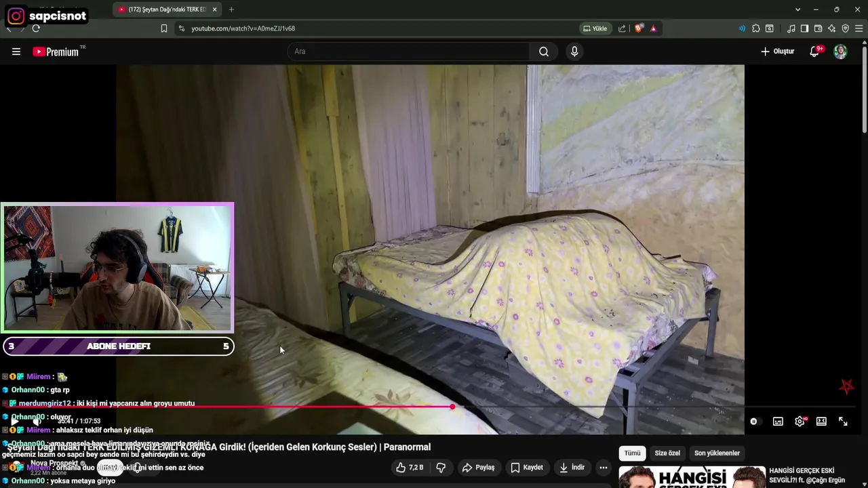Viewport: 868px width, 488px height.
Task: View site information icon beside URL
Action: coord(181,28)
